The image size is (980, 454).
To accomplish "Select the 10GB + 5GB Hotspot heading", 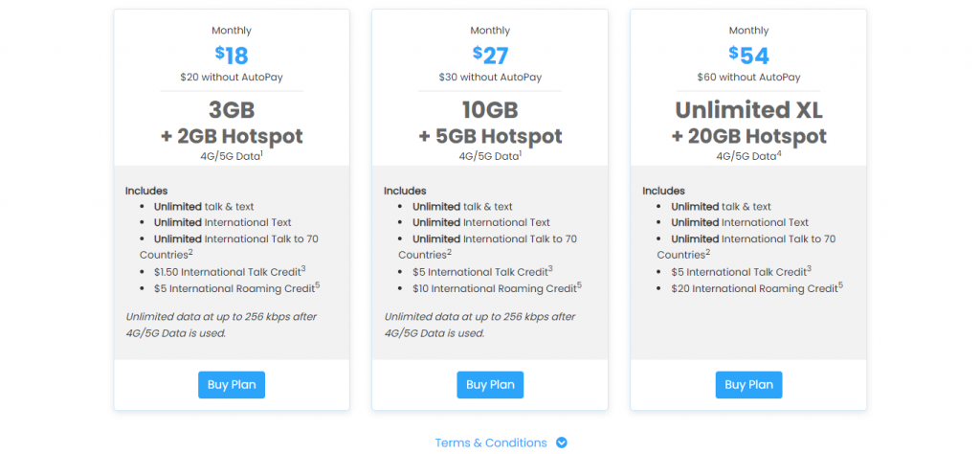I will point(490,124).
